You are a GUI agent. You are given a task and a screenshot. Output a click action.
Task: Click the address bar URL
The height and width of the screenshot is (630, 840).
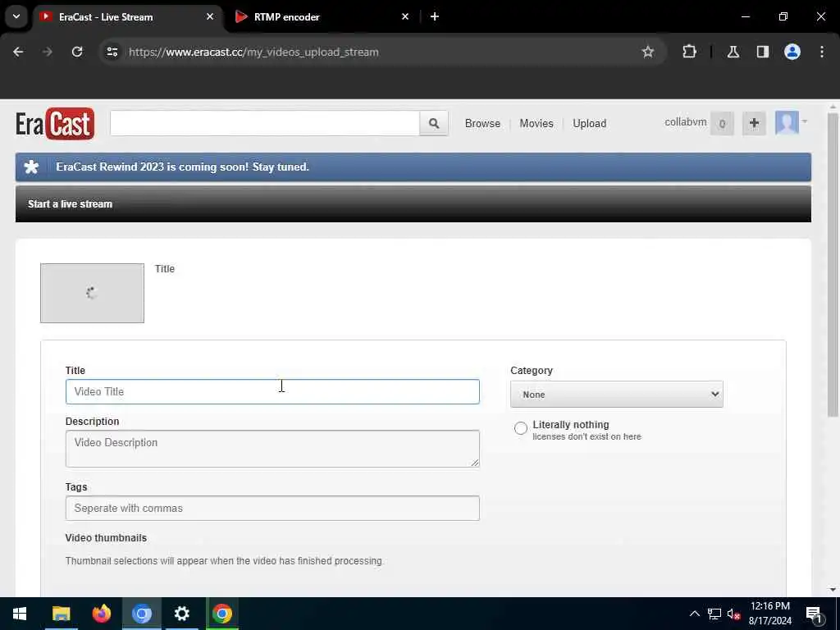point(253,52)
